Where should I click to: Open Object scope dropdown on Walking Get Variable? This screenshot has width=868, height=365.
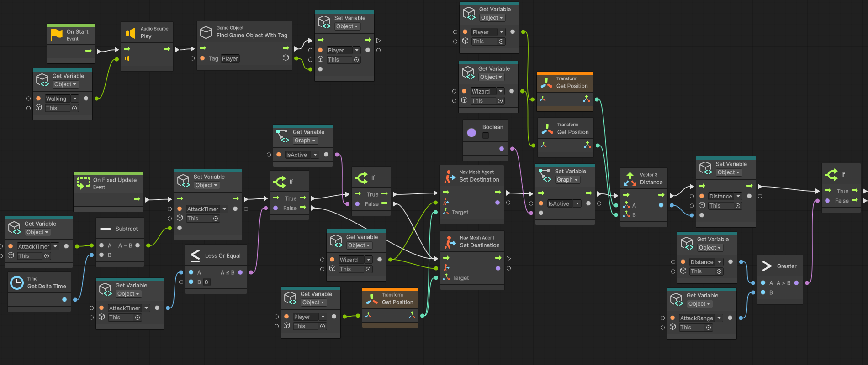65,84
